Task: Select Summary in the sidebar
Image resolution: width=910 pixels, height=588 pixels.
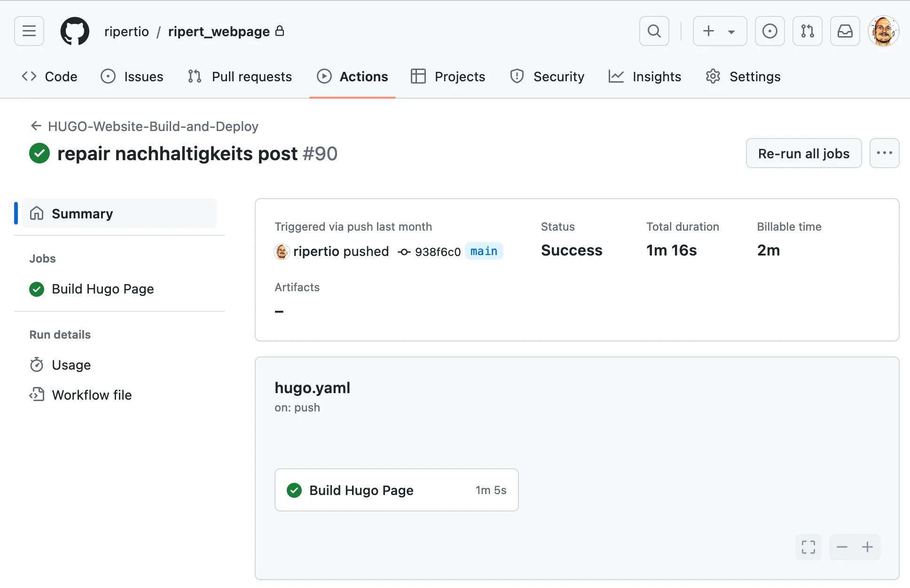Action: point(119,213)
